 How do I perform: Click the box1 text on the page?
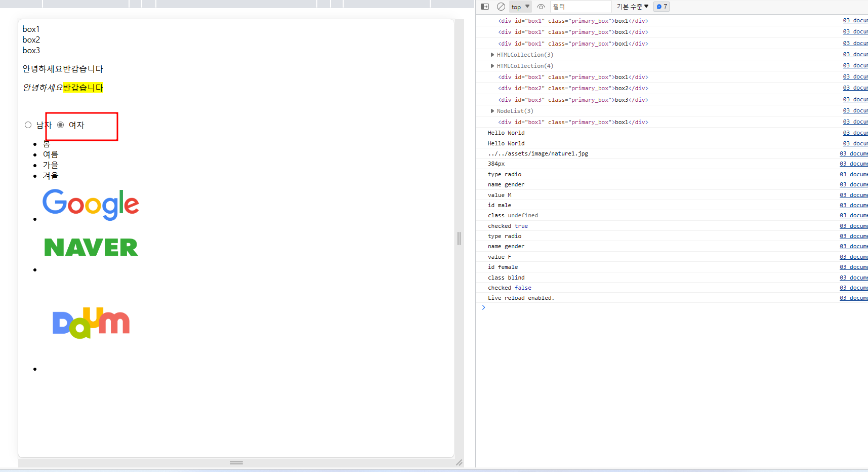31,29
